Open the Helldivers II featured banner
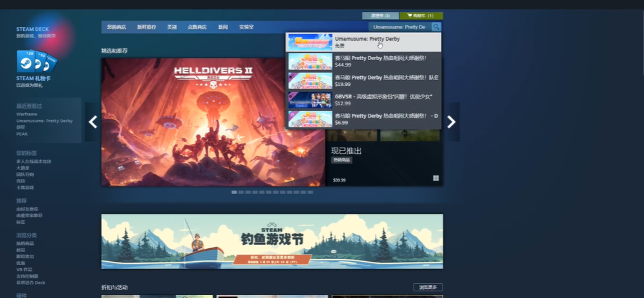The height and width of the screenshot is (298, 644). (x=213, y=122)
